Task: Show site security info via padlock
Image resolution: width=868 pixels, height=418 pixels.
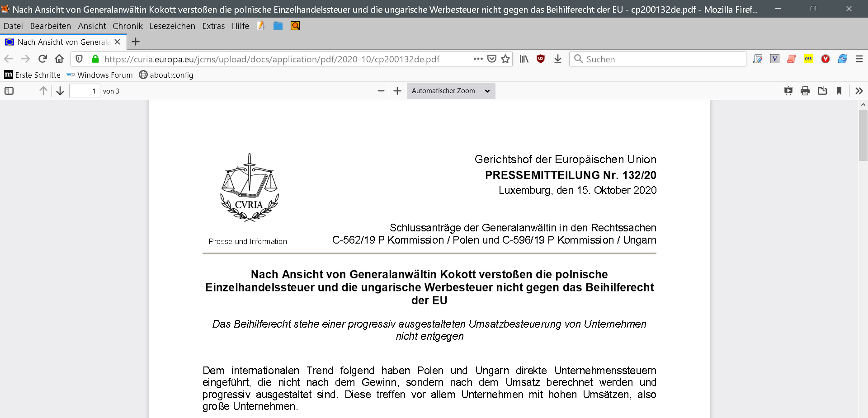Action: [95, 59]
